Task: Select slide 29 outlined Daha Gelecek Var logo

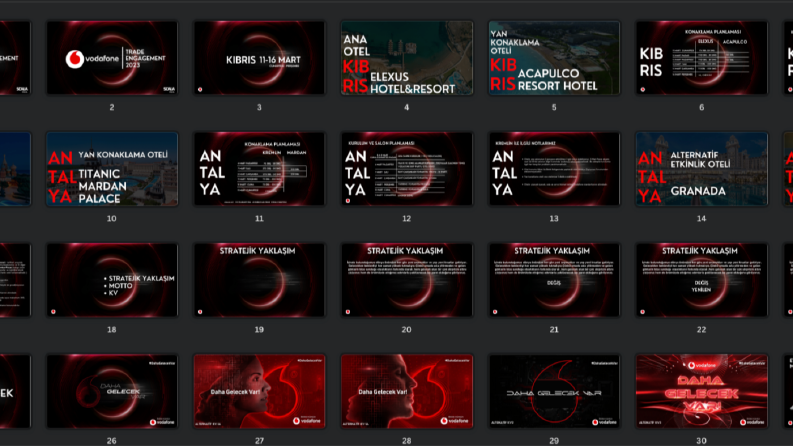Action: click(554, 391)
